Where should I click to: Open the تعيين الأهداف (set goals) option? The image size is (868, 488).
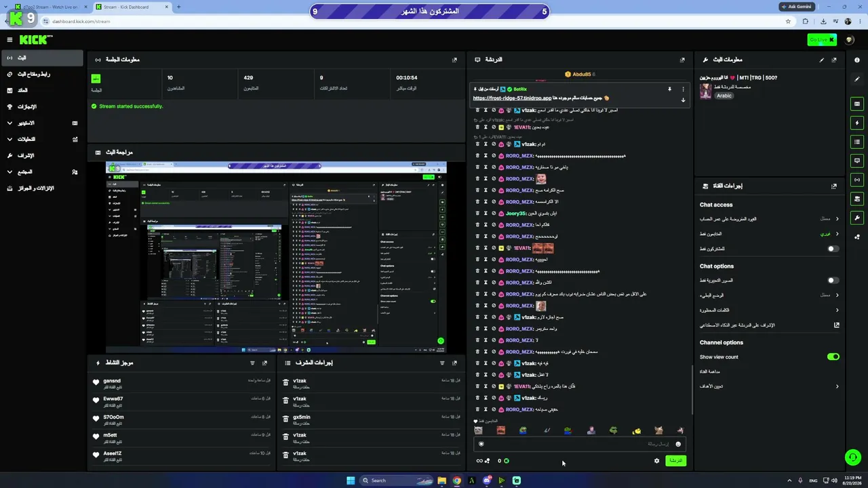click(x=770, y=386)
